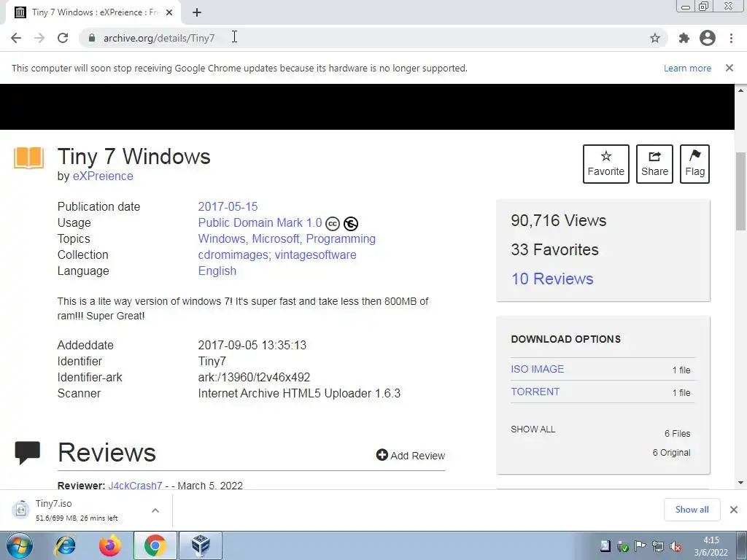Screen dimensions: 747x560
Task: Go back to the previous page
Action: coord(16,38)
